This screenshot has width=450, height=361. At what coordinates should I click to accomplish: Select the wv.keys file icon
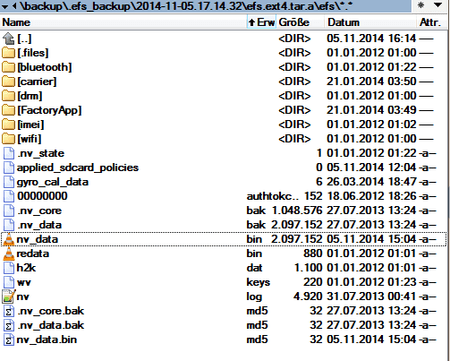pyautogui.click(x=9, y=282)
